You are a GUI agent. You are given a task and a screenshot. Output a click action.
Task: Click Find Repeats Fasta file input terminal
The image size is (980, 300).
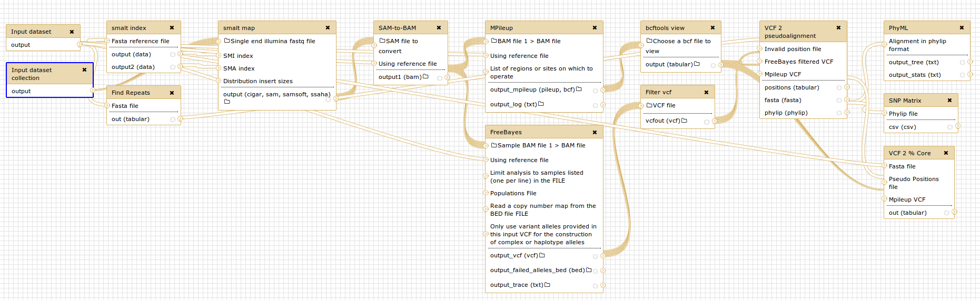coord(107,105)
